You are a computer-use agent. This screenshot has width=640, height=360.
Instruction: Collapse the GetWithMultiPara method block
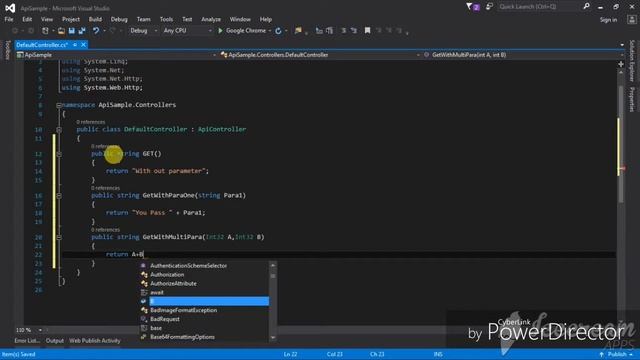[59, 237]
